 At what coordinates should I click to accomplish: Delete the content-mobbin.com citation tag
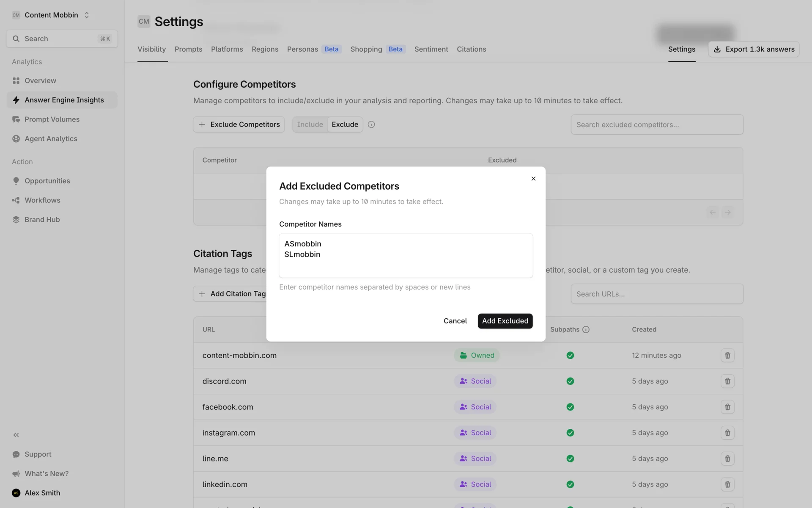[727, 356]
